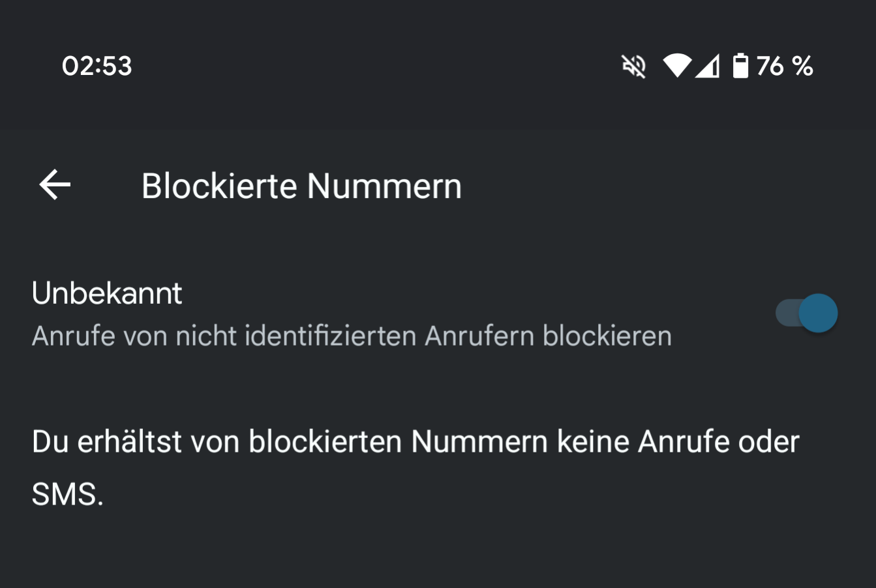Tap the percent sign in status bar
Image resolution: width=876 pixels, height=588 pixels.
coord(802,66)
